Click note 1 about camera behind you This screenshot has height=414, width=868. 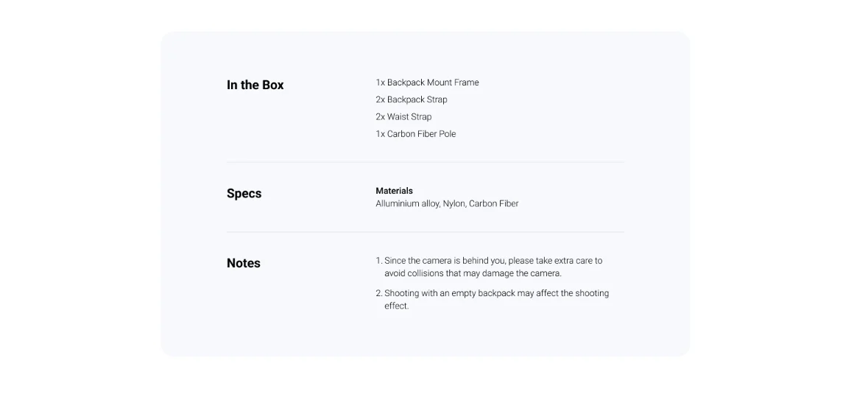[489, 267]
